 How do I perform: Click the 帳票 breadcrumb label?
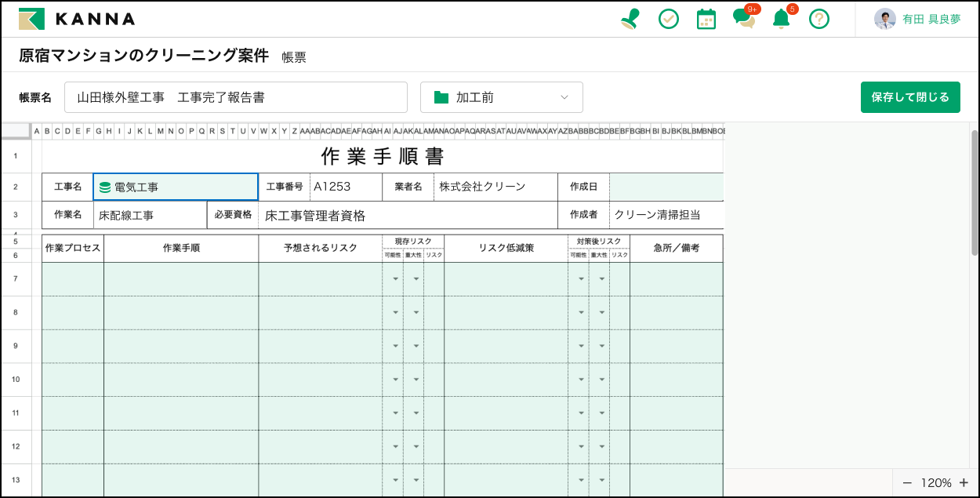click(x=294, y=57)
